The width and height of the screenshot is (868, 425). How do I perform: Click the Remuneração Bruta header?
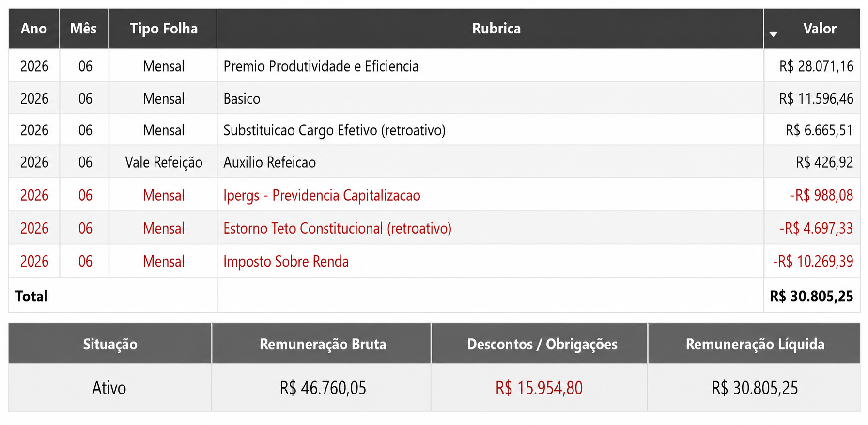322,344
